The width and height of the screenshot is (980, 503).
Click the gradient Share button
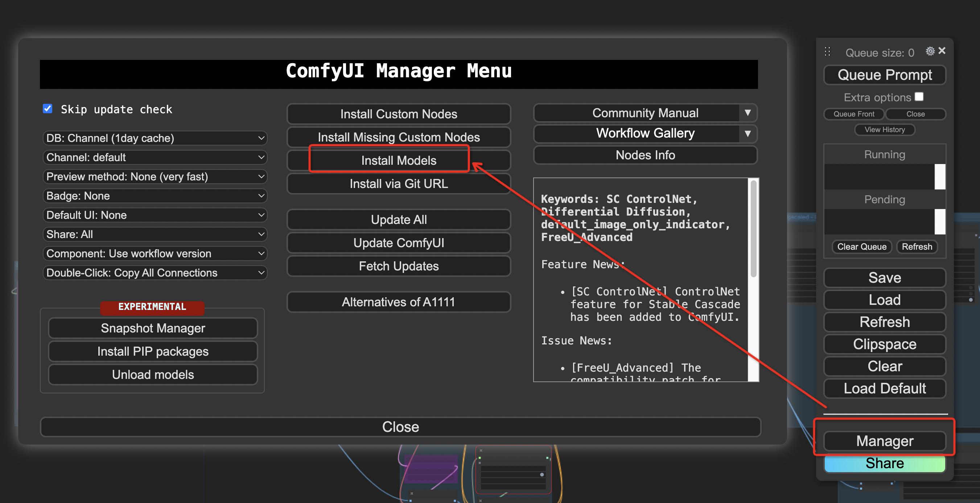pyautogui.click(x=884, y=463)
